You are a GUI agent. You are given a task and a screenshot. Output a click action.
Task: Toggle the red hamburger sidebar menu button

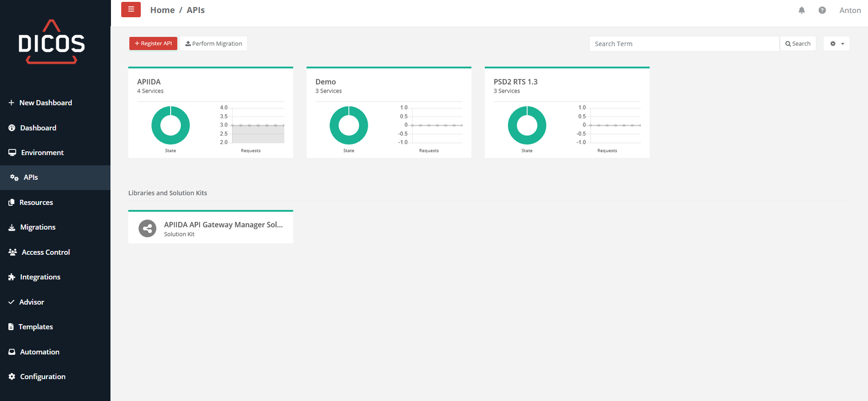(131, 10)
